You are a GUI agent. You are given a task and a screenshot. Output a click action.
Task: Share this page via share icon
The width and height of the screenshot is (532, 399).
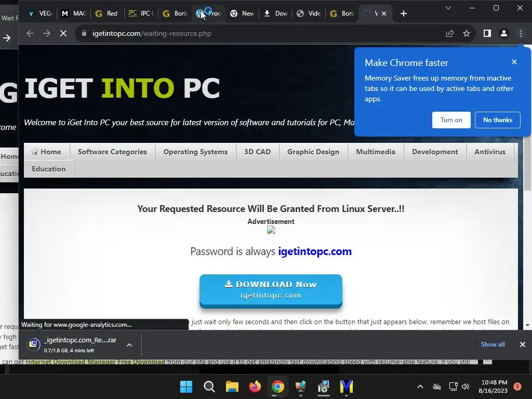pos(450,33)
